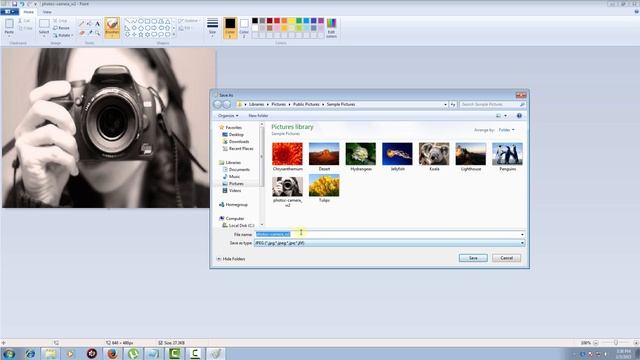This screenshot has width=640, height=360.
Task: Click Hide Folders in Save As dialog
Action: [x=231, y=259]
